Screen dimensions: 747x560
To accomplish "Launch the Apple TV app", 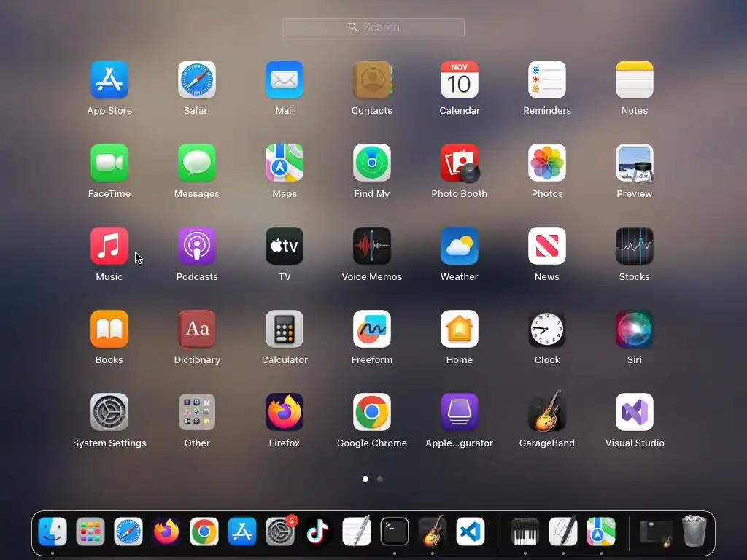I will [285, 246].
